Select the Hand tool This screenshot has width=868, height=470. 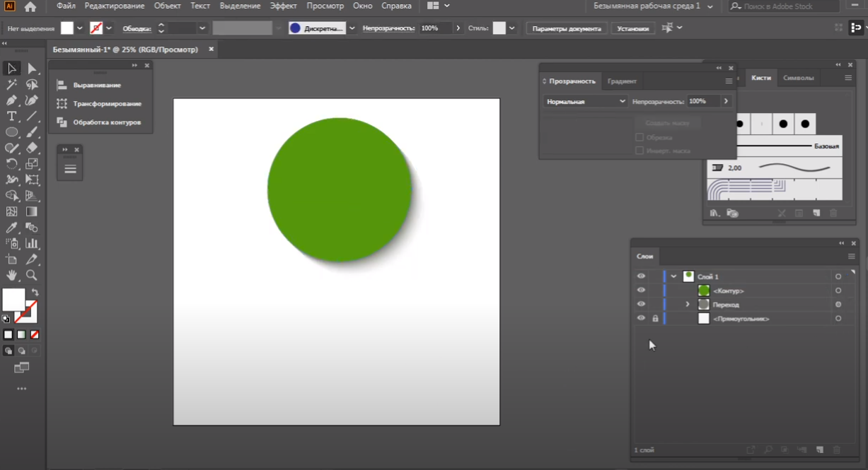[12, 275]
